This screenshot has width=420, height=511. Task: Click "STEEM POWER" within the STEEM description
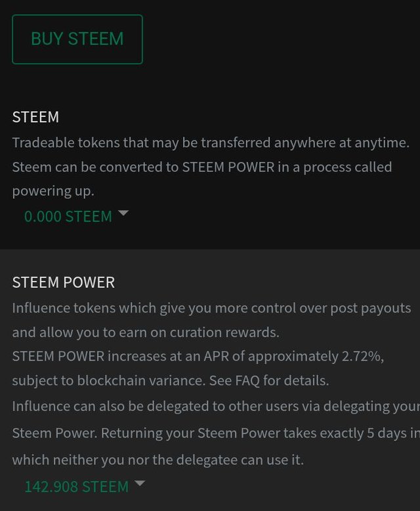(228, 167)
